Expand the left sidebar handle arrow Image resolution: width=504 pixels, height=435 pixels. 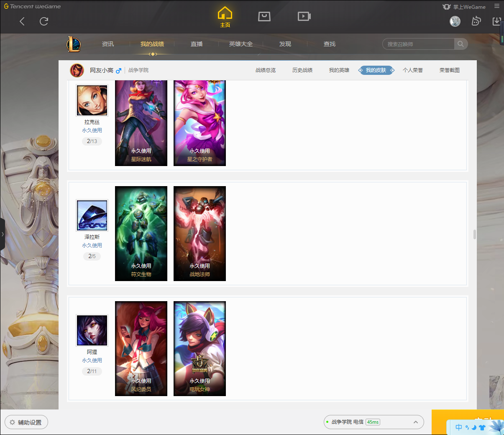2,234
